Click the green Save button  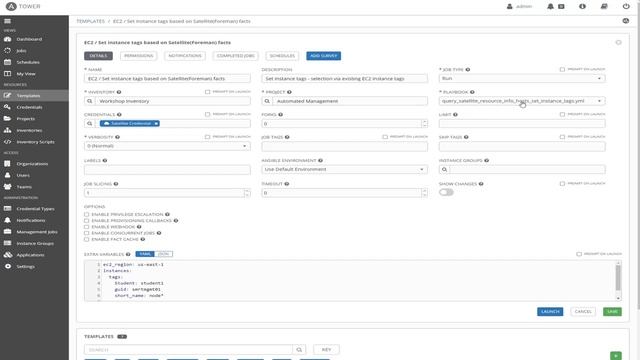612,311
